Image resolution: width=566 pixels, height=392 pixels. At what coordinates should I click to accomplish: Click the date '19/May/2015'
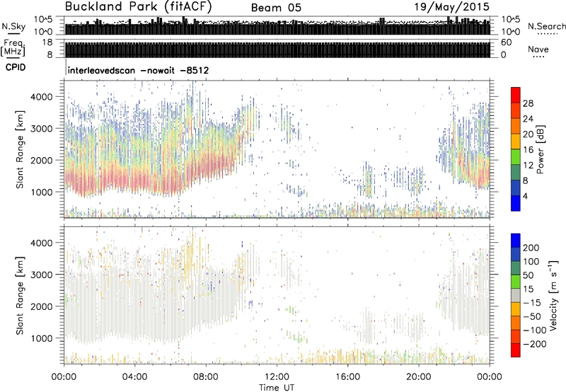click(451, 7)
